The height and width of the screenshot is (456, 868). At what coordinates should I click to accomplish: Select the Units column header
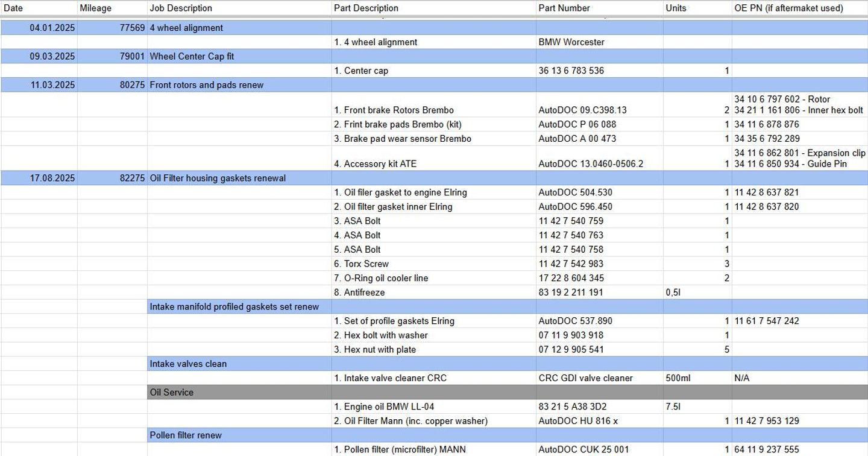pos(676,8)
